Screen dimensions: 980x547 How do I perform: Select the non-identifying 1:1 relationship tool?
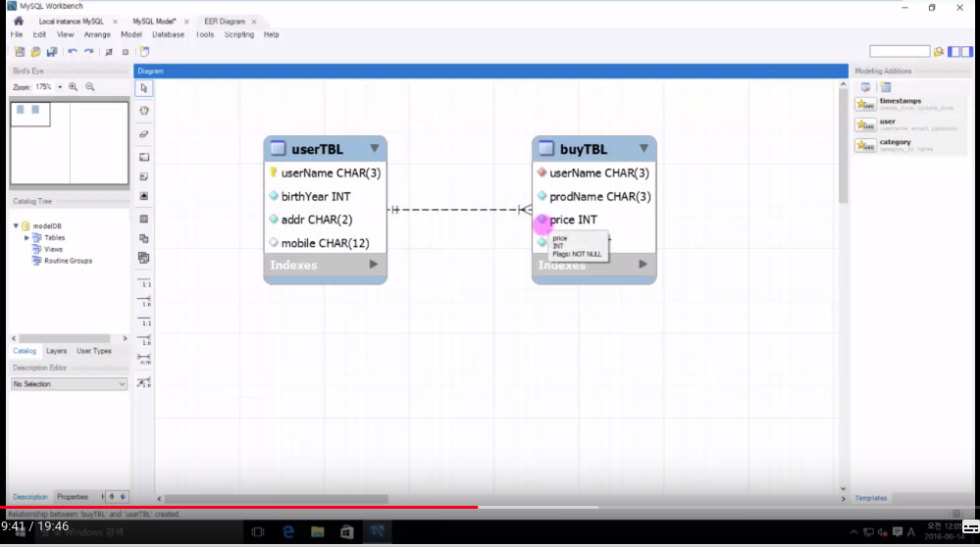click(144, 283)
